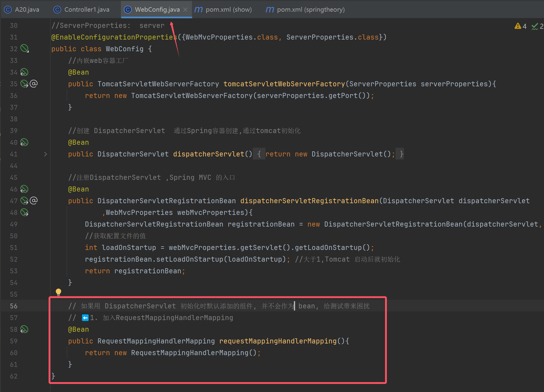Click the blue arrow emoji in line 57 comment

point(85,318)
